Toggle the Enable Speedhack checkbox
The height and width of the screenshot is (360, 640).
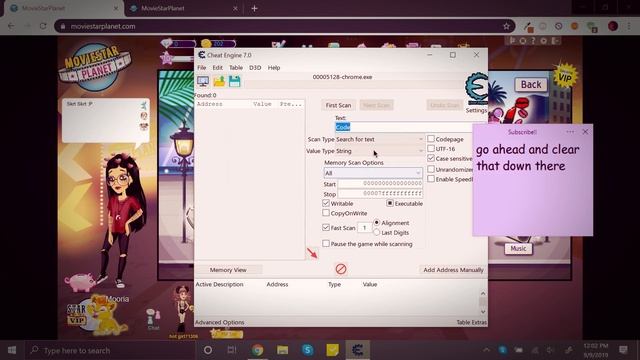(431, 179)
